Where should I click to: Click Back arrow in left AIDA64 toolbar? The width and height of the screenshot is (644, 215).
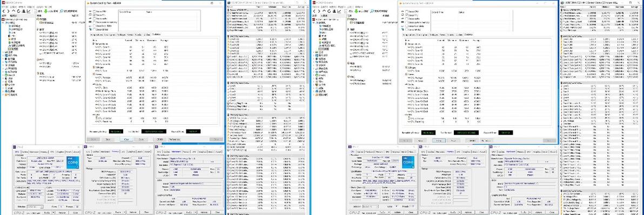pos(4,11)
